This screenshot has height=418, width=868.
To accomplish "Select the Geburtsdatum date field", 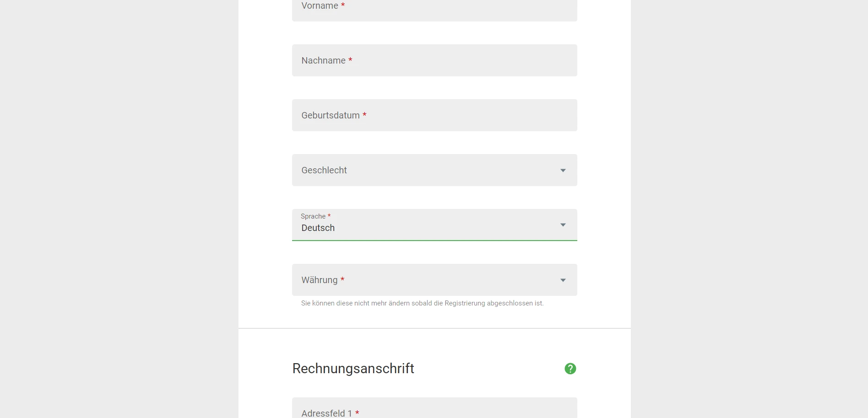I will 434,115.
